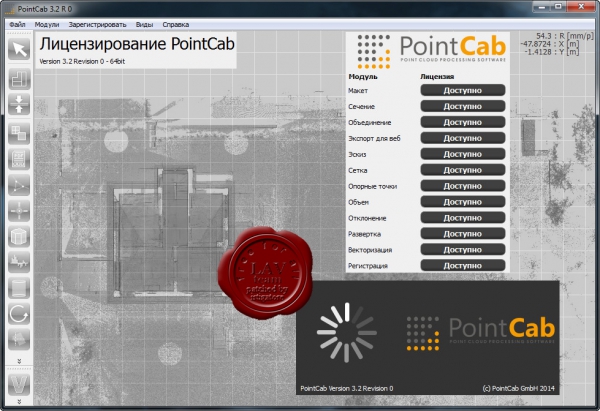Image resolution: width=600 pixels, height=411 pixels.
Task: Click the Опорные точки label
Action: click(x=372, y=186)
